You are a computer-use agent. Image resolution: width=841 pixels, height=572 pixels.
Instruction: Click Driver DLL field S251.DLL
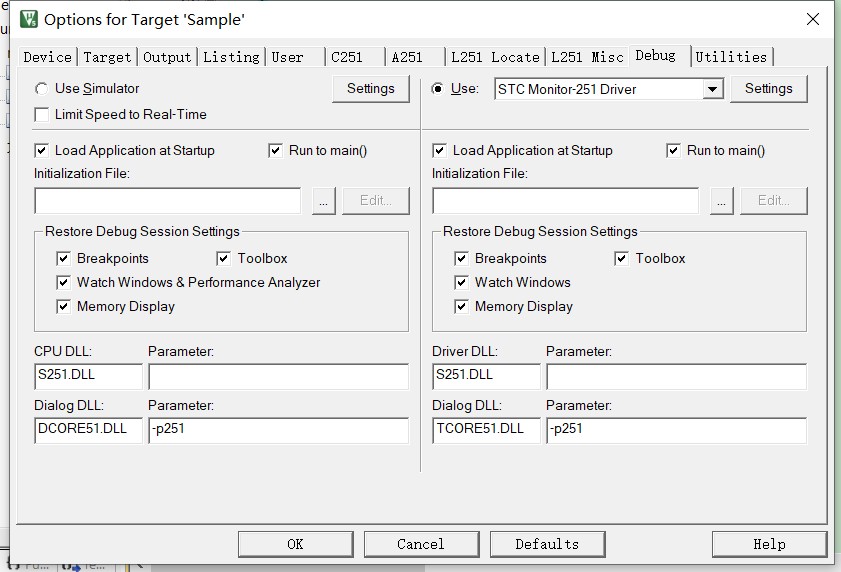(x=486, y=376)
